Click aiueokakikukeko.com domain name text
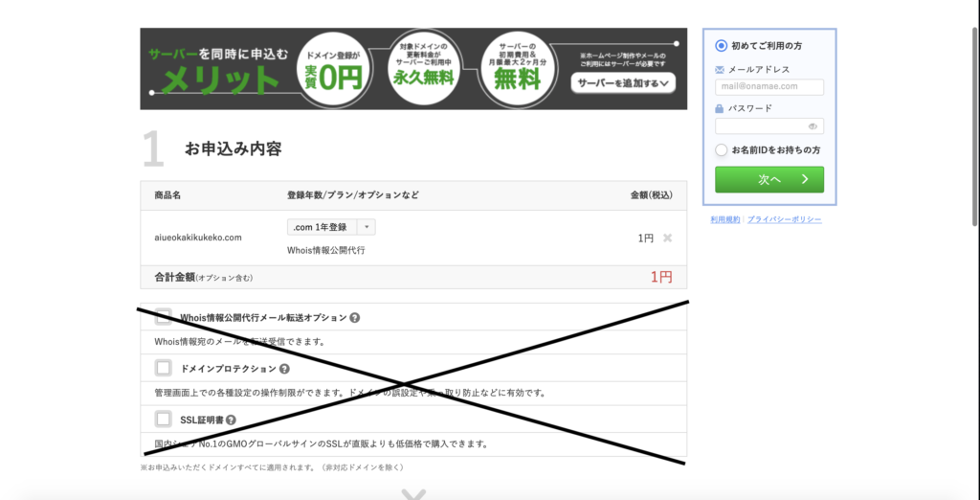The height and width of the screenshot is (500, 980). 198,238
